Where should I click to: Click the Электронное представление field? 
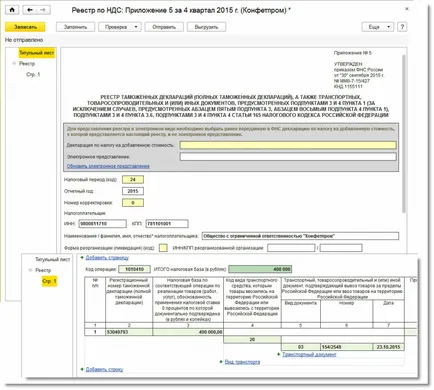click(x=288, y=157)
